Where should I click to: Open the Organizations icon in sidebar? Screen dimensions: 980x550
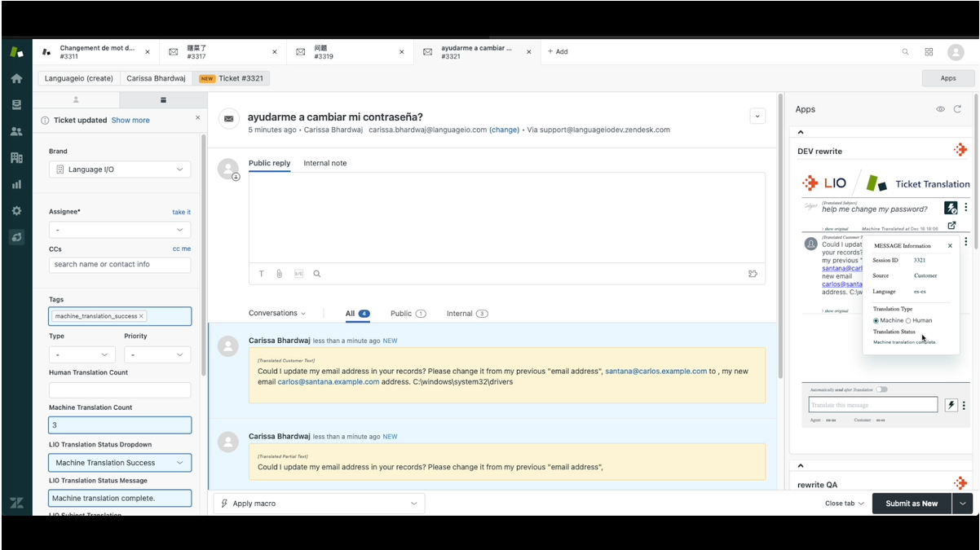[16, 158]
